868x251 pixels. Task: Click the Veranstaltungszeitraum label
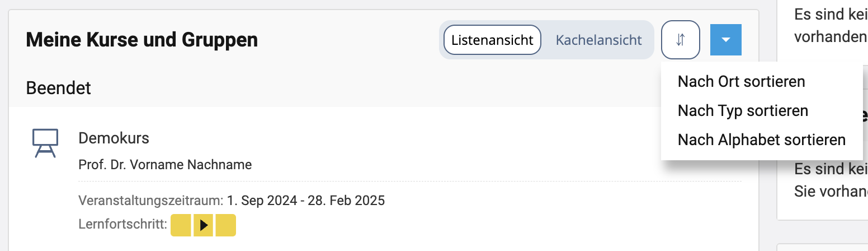pos(151,201)
